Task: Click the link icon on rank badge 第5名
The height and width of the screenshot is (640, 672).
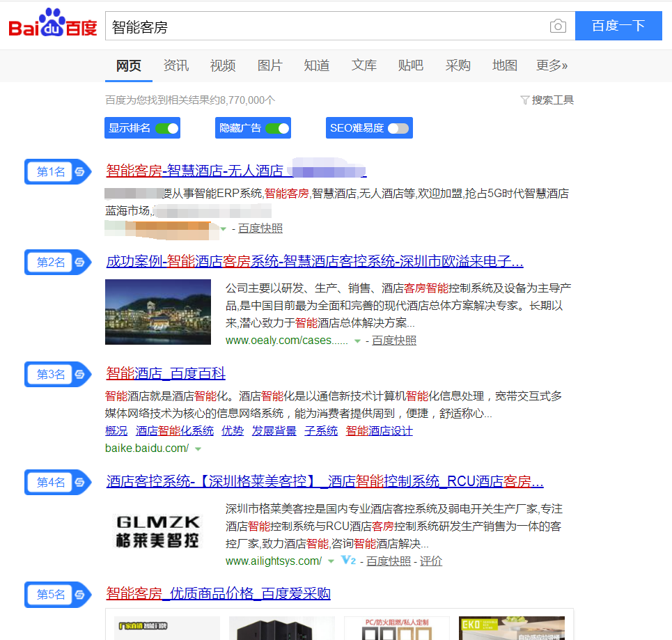Action: click(x=79, y=595)
